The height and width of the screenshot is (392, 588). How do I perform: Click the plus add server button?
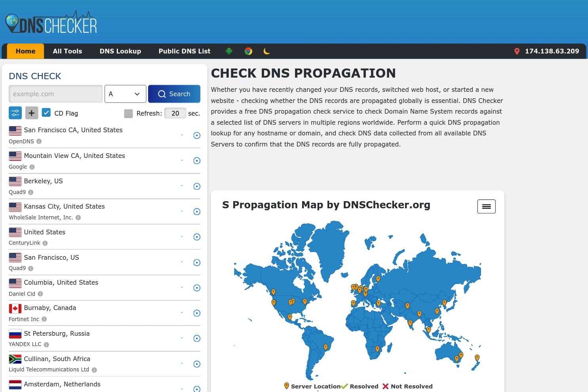(x=32, y=113)
